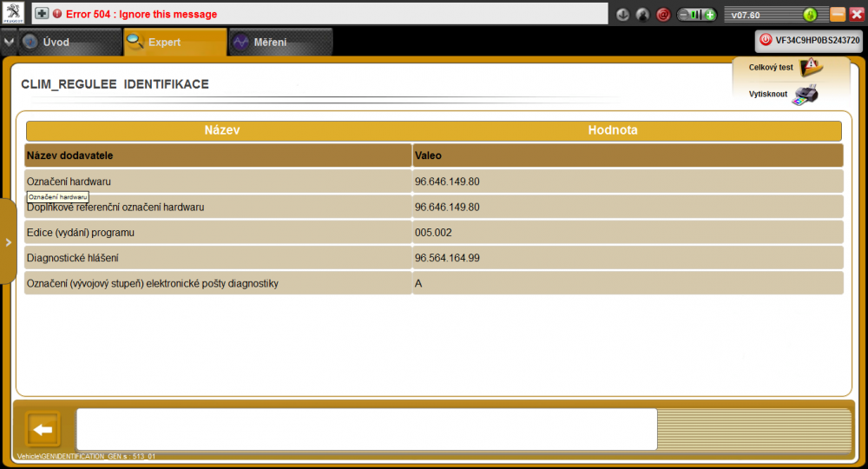
Task: Increase zoom with green plus button
Action: (710, 15)
